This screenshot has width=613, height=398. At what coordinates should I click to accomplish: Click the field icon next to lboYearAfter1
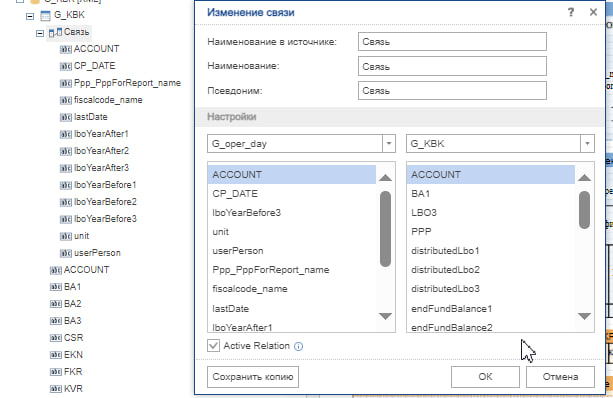click(x=65, y=134)
